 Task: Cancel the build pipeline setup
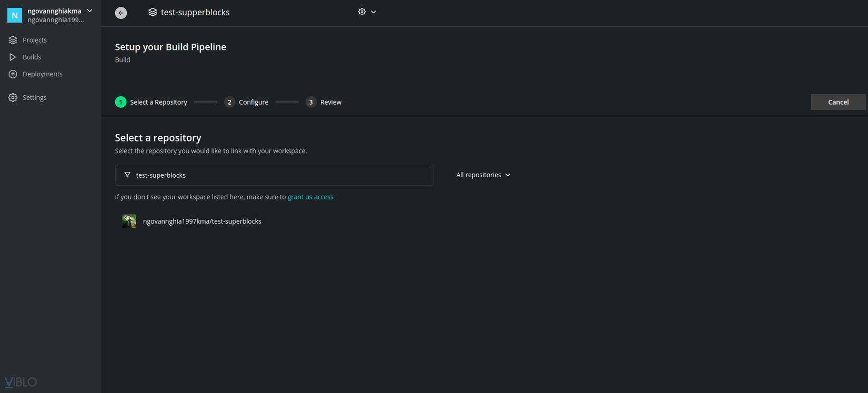pos(838,102)
